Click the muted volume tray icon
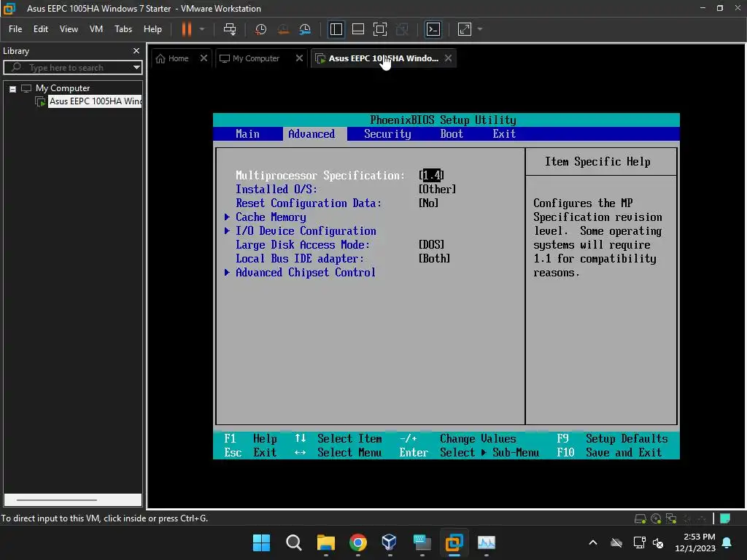 [x=659, y=542]
